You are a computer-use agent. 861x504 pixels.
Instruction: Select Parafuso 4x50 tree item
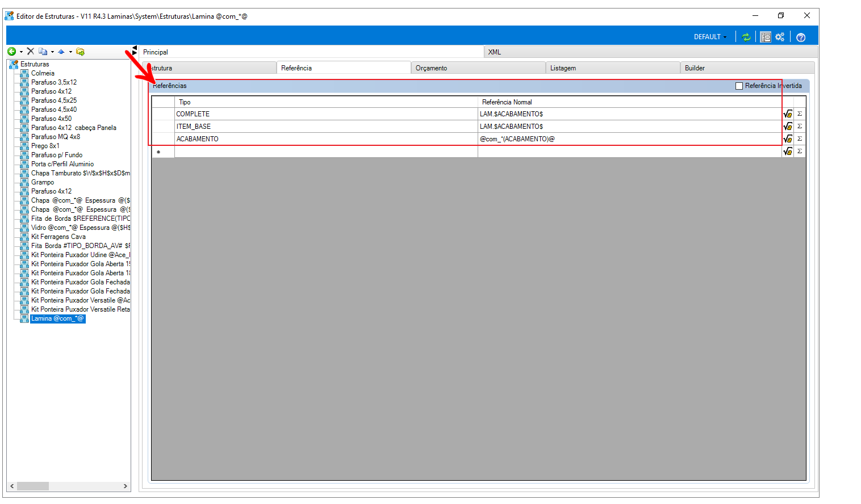(x=51, y=119)
